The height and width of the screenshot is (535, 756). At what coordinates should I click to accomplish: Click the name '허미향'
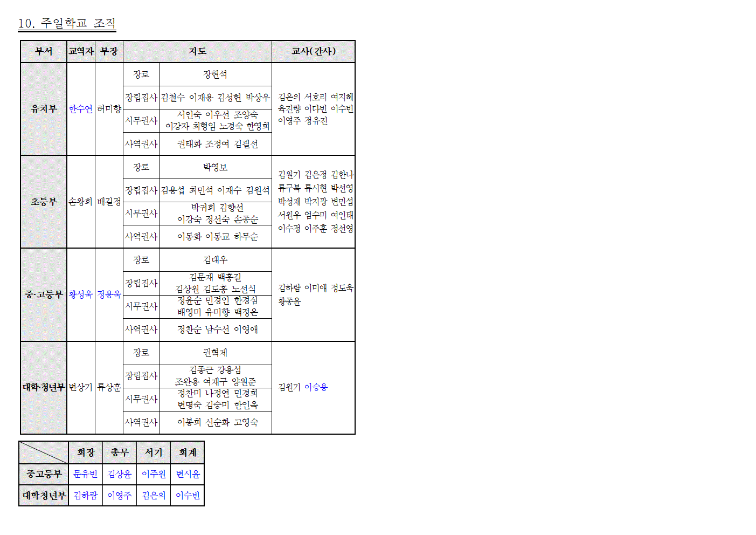109,109
